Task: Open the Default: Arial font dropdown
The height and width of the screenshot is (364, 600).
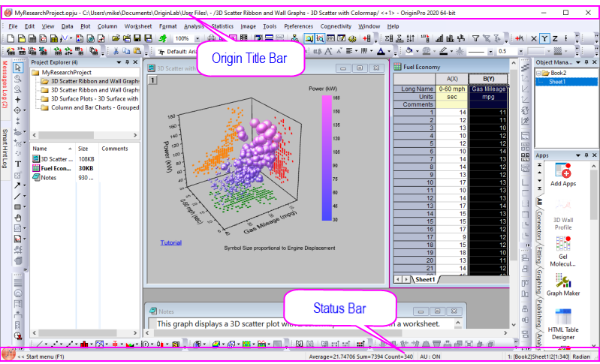Action: pos(178,51)
